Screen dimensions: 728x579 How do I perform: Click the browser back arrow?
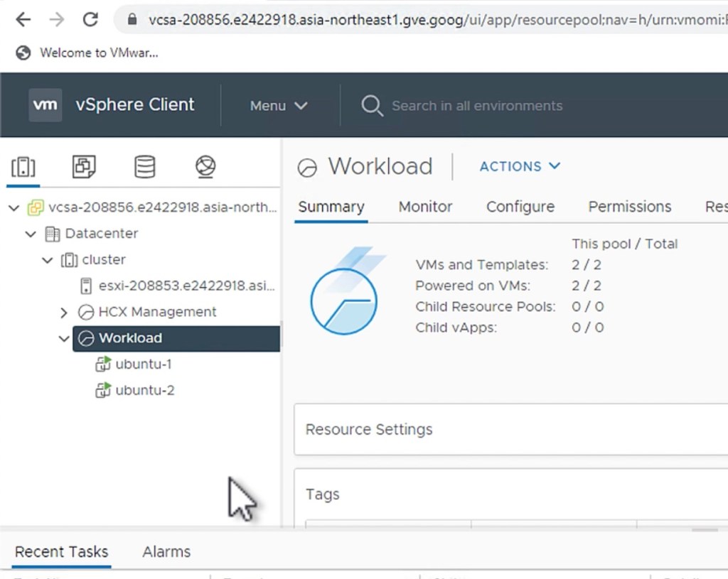pos(23,19)
